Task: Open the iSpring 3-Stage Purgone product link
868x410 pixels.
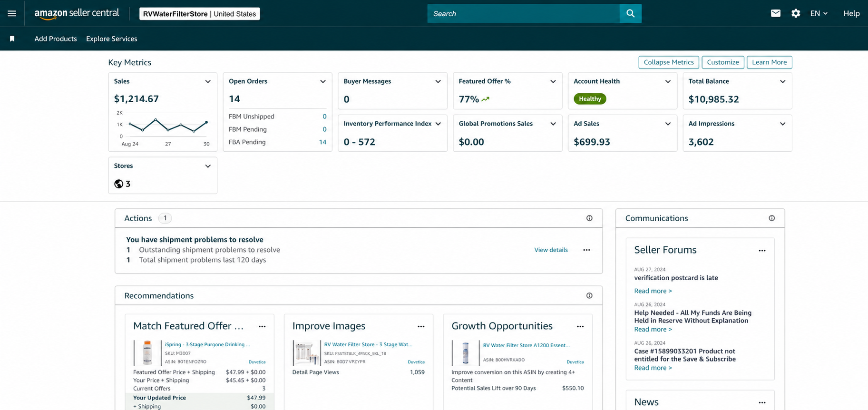Action: pos(207,344)
